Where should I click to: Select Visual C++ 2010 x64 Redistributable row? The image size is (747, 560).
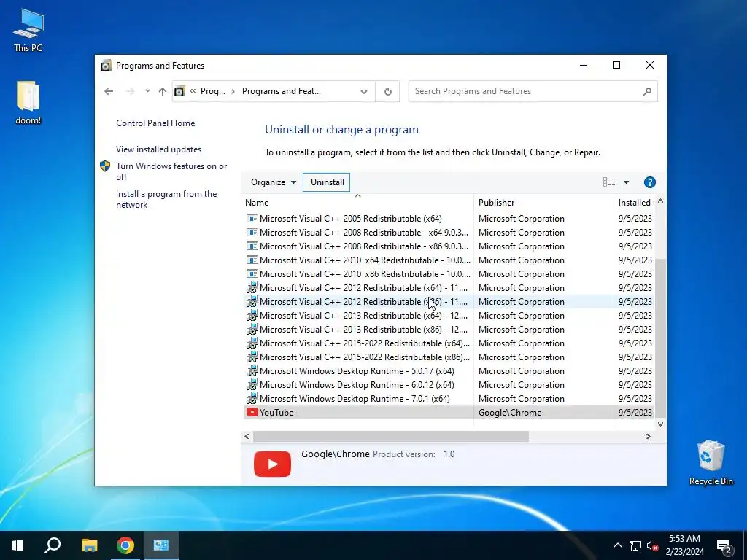448,260
